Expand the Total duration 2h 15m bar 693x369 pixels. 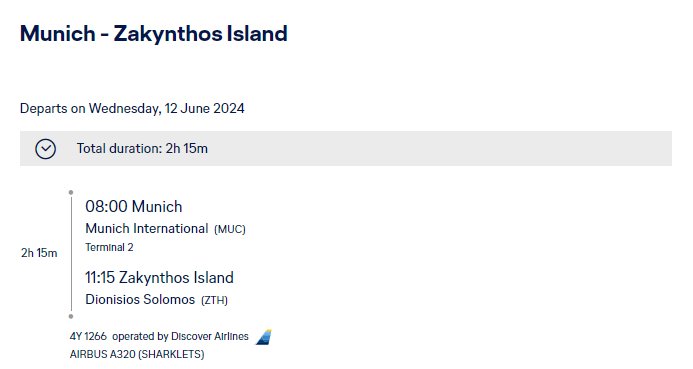tap(346, 148)
